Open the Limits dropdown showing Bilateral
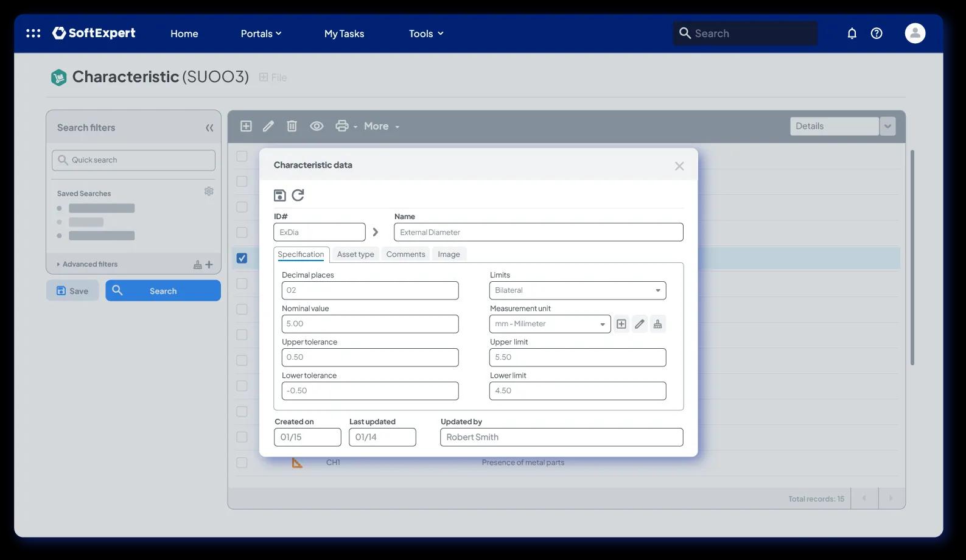The height and width of the screenshot is (560, 966). click(x=578, y=290)
